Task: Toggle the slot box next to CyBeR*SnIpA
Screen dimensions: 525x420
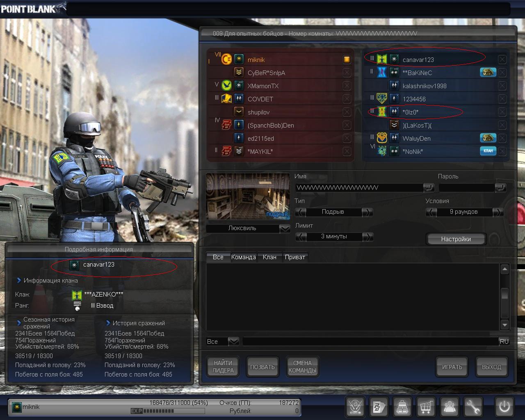Action: (x=347, y=73)
